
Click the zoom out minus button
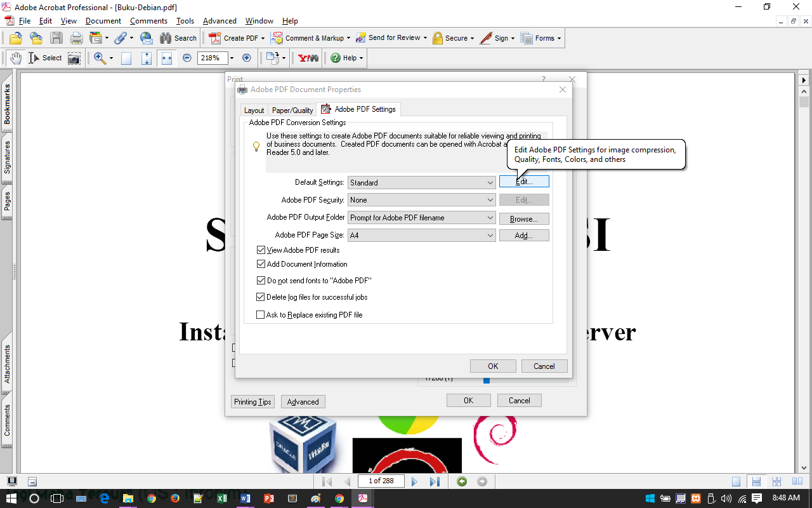point(187,58)
